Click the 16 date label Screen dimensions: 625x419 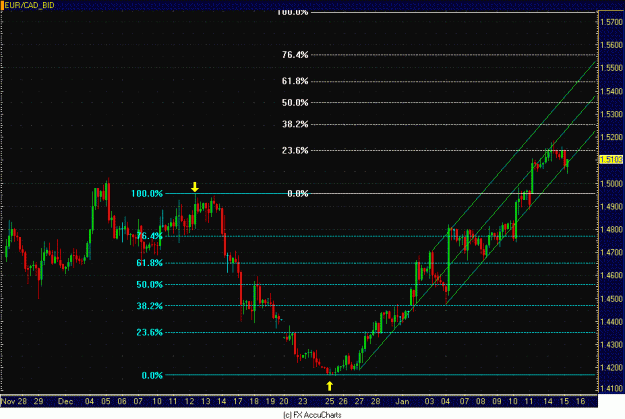580,401
